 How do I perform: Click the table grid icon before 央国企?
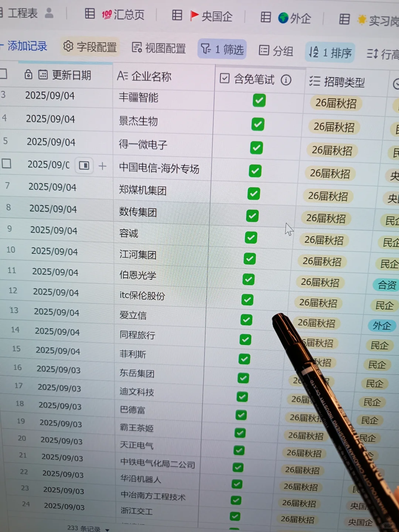tap(177, 15)
